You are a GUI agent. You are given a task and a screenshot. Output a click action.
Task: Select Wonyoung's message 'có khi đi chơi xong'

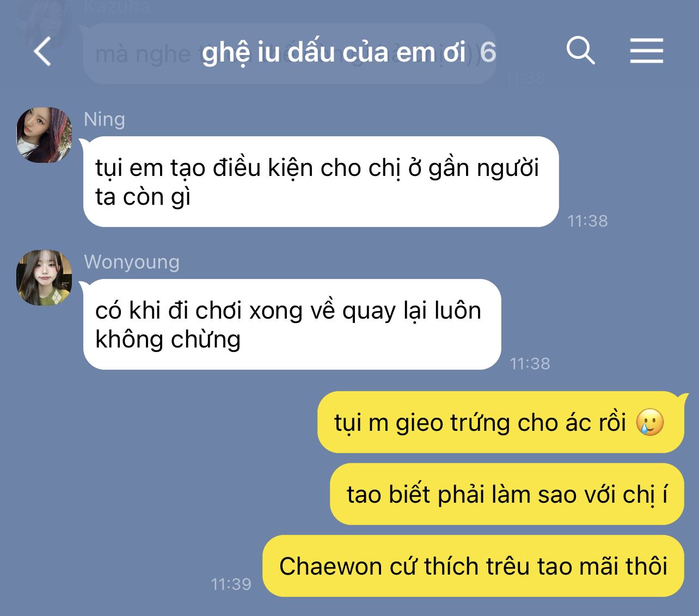point(292,324)
